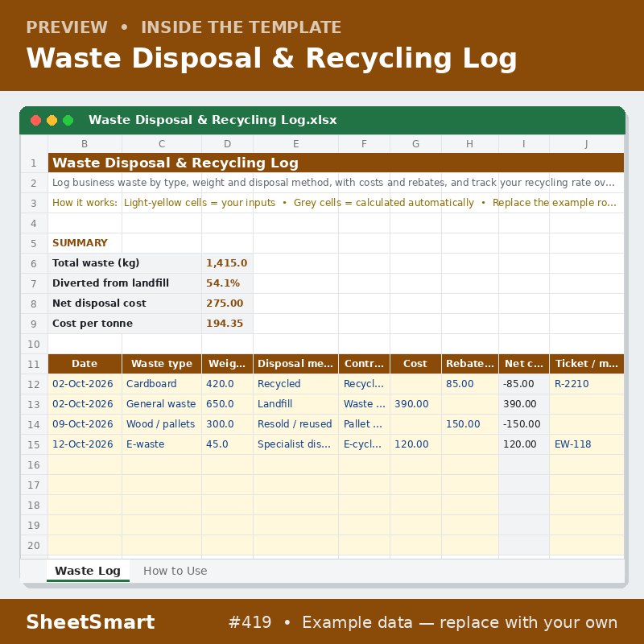
Task: Click empty Date input cell in row 16
Action: (x=85, y=465)
